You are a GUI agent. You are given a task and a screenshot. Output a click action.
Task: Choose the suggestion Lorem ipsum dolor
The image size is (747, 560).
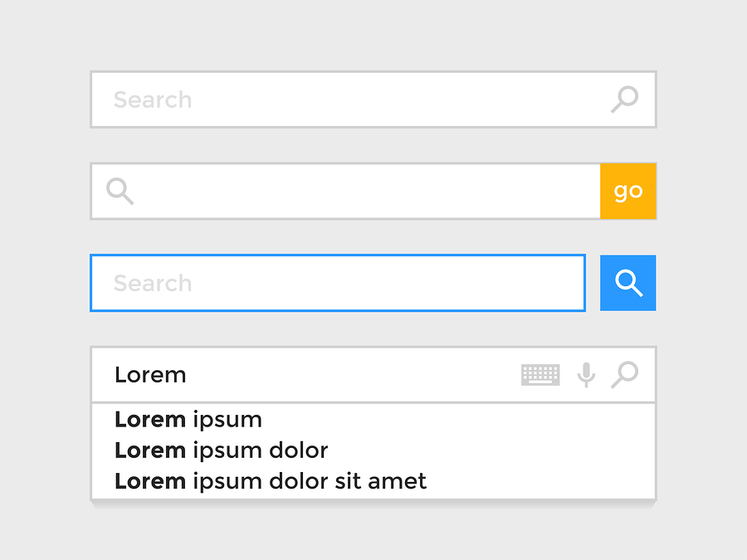(x=221, y=450)
